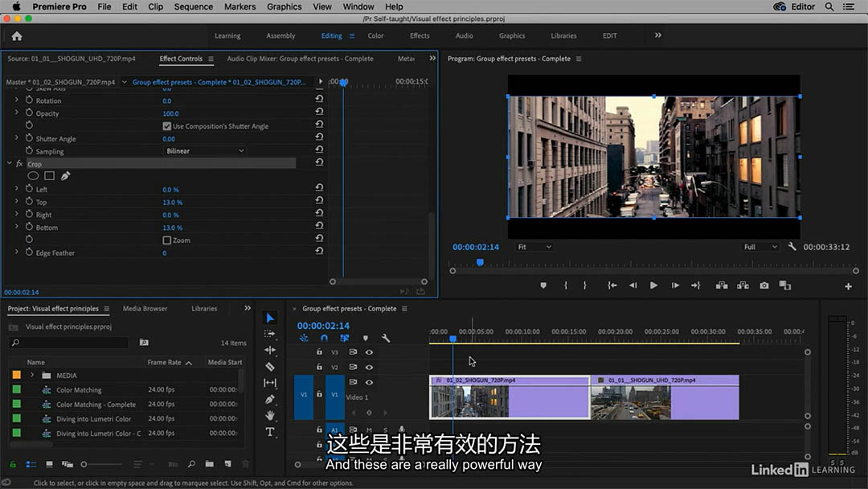Open the Sequence menu
Screen dimensions: 868x489
point(193,6)
